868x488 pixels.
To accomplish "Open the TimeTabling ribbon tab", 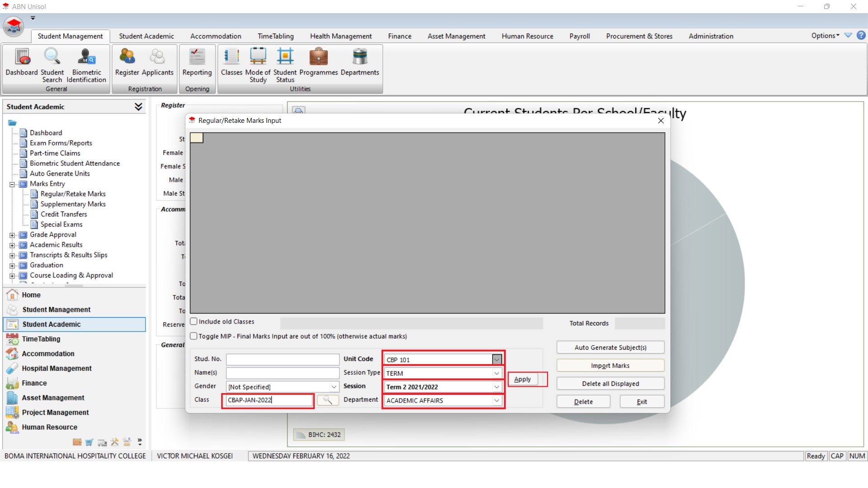I will coord(275,36).
